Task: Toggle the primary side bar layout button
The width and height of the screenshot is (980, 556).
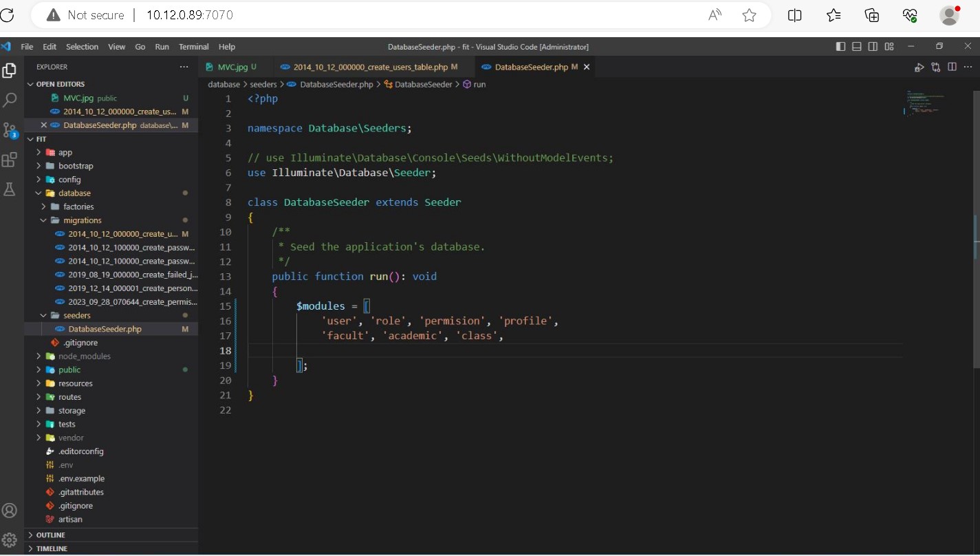Action: tap(840, 47)
